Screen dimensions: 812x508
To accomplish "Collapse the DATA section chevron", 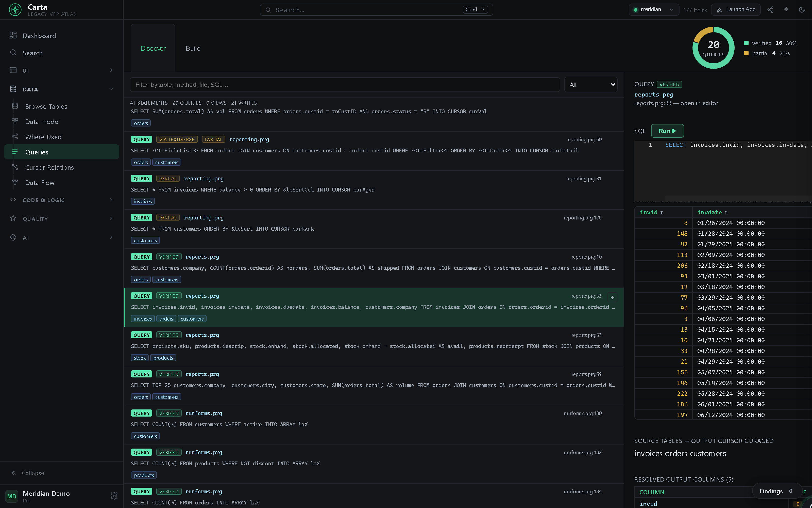I will pos(111,89).
